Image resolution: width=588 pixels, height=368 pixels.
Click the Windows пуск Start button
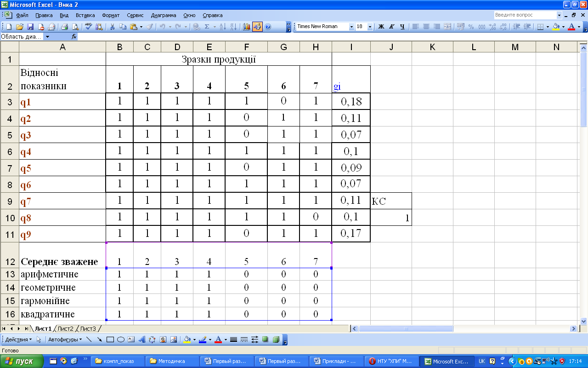[22, 361]
